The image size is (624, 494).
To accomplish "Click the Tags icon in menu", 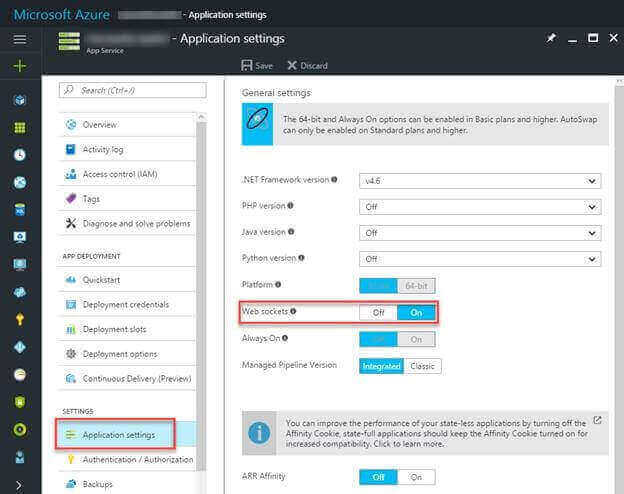I will pos(71,199).
